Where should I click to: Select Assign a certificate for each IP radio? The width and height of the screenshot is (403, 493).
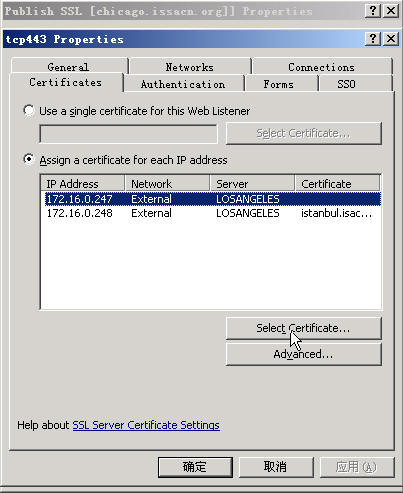coord(29,159)
